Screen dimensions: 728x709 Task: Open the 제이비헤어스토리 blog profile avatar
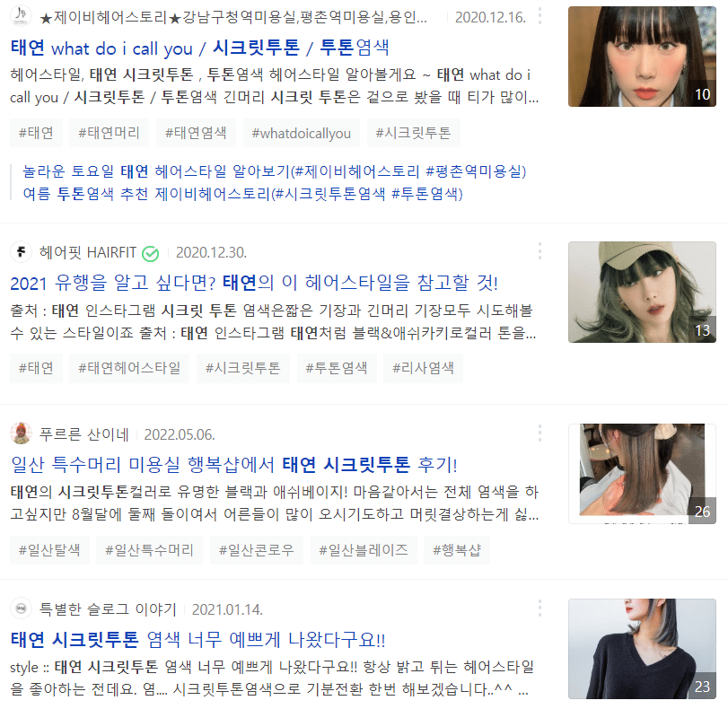tap(21, 16)
